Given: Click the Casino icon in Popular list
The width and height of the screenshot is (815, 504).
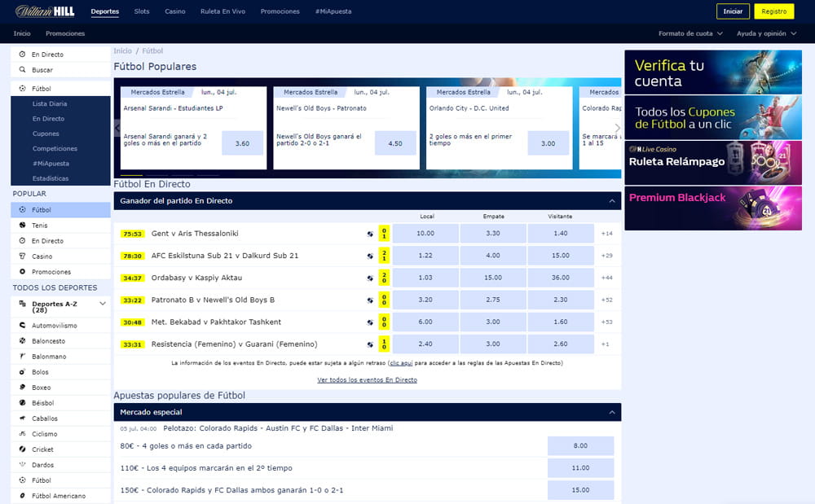Looking at the screenshot, I should (22, 256).
